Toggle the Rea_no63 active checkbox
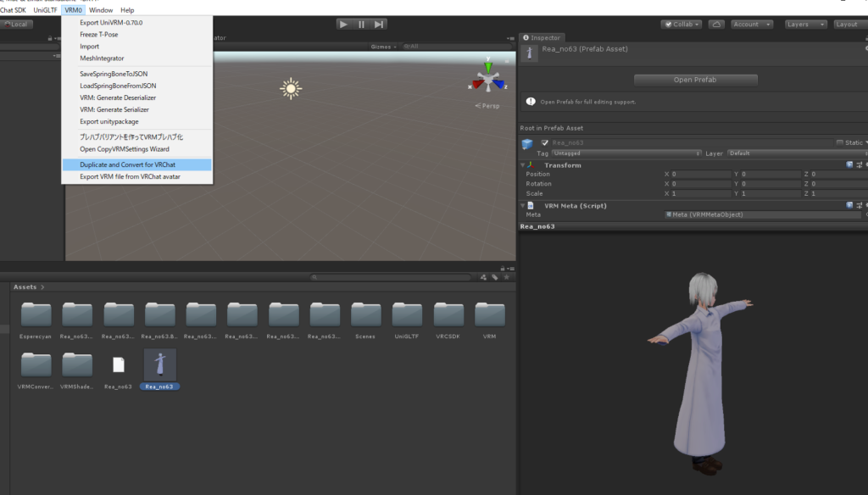The image size is (868, 495). click(x=545, y=142)
